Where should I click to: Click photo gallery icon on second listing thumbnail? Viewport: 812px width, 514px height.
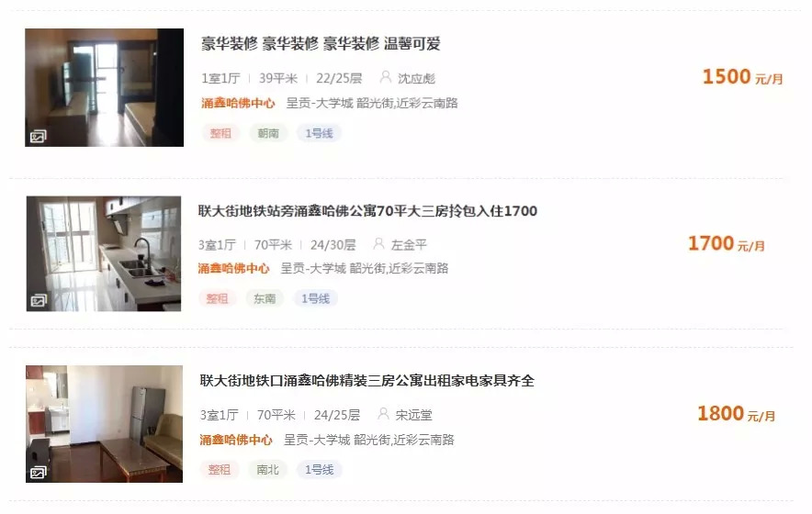pyautogui.click(x=39, y=301)
